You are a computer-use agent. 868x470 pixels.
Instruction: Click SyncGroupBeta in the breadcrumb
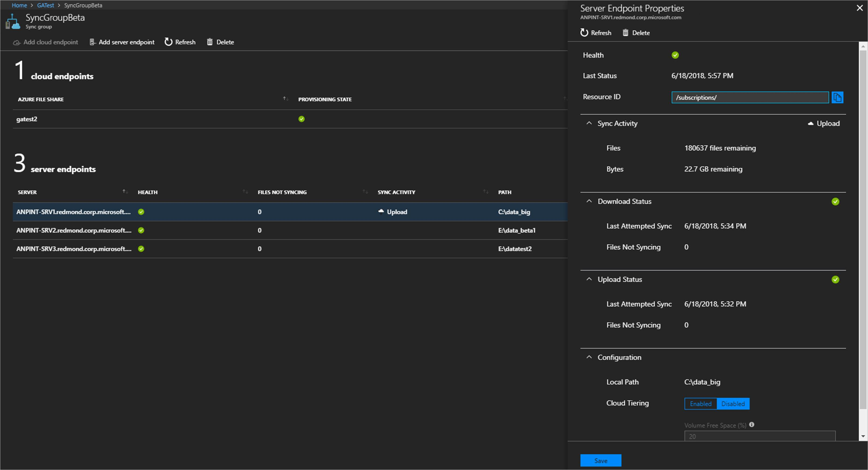point(83,5)
